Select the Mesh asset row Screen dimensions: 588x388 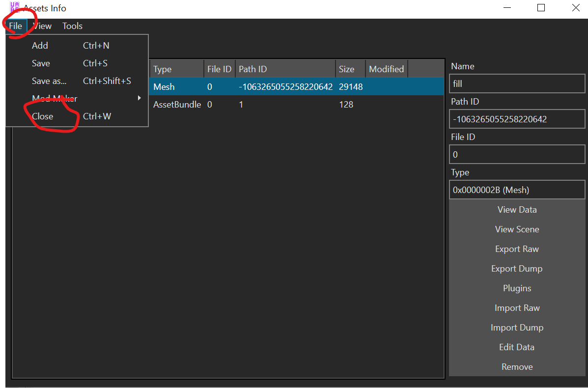(296, 86)
